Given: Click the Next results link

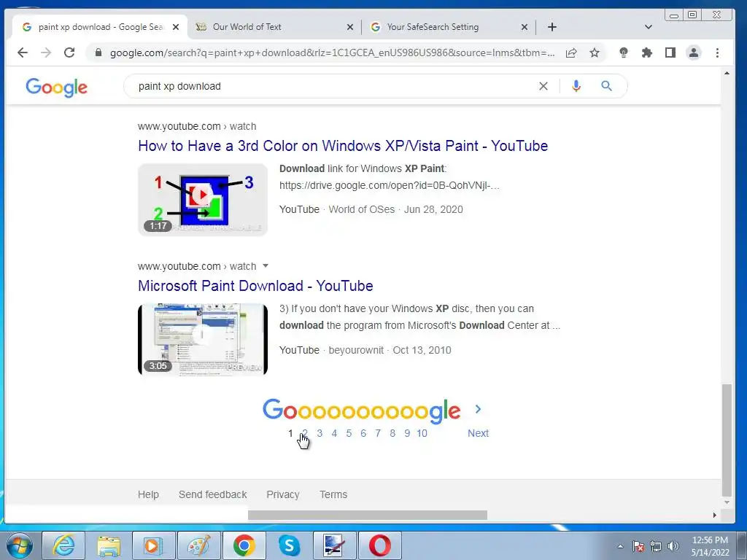Looking at the screenshot, I should pos(478,433).
